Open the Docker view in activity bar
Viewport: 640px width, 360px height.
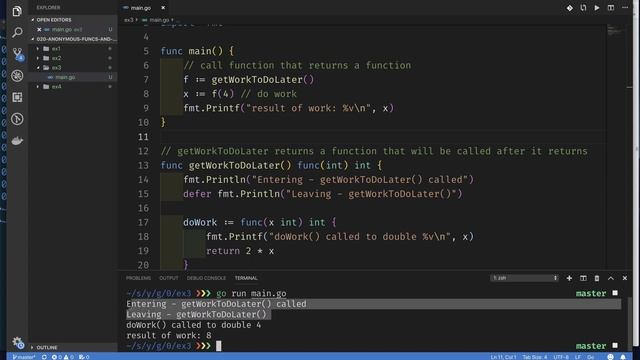pyautogui.click(x=17, y=141)
